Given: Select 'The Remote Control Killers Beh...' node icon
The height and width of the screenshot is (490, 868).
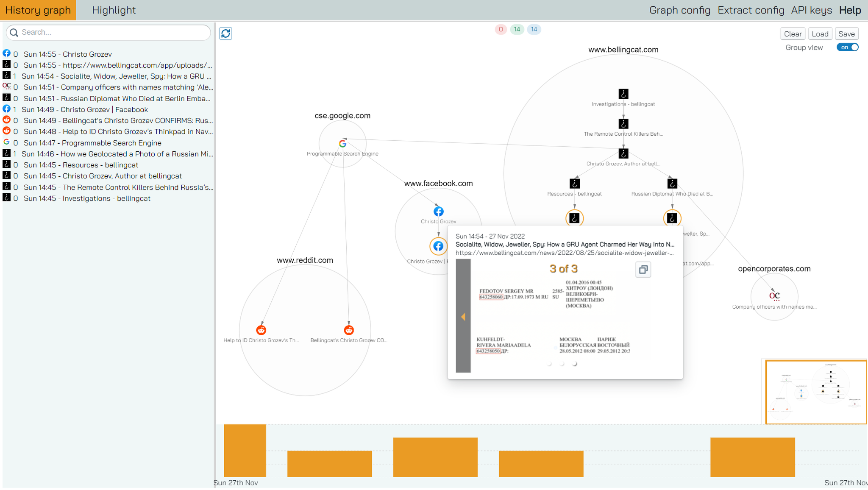Looking at the screenshot, I should [623, 124].
